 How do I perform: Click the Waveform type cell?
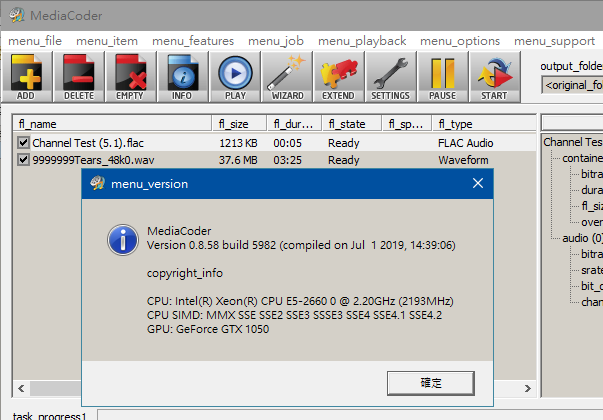point(463,160)
